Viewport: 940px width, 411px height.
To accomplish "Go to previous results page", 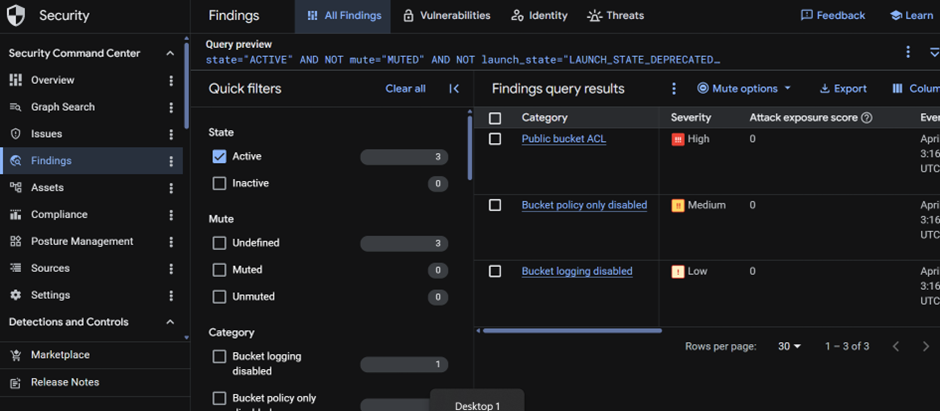I will click(896, 346).
